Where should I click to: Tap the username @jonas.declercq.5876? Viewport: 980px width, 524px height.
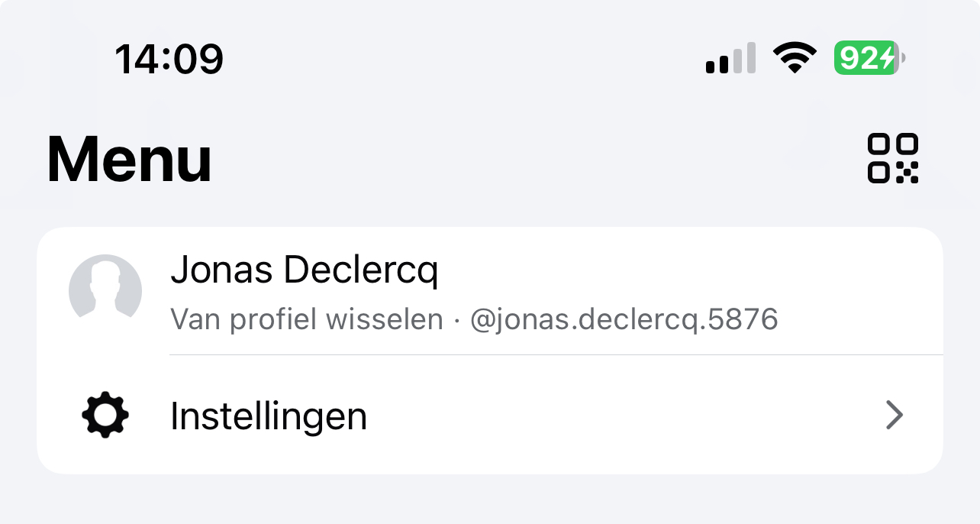pyautogui.click(x=624, y=319)
